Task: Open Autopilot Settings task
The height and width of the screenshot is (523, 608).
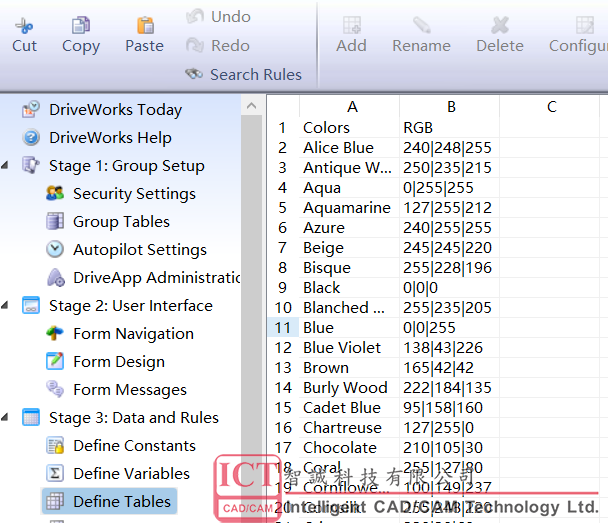Action: click(140, 249)
